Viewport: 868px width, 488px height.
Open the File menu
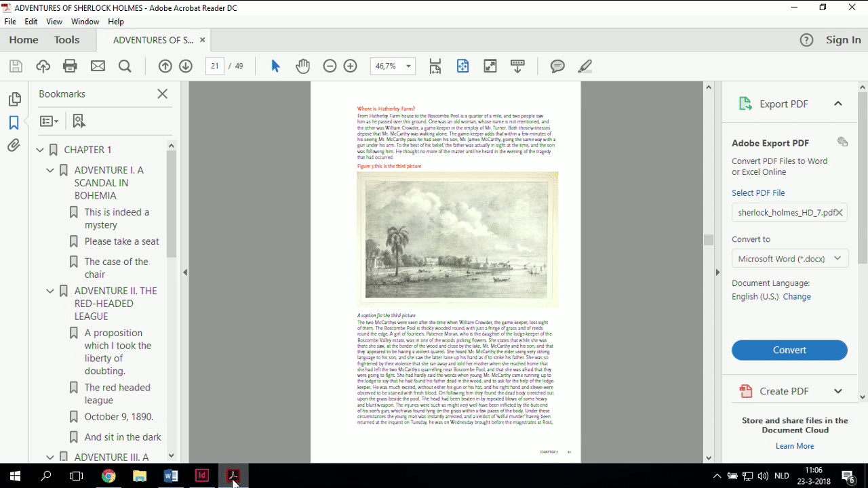point(10,22)
